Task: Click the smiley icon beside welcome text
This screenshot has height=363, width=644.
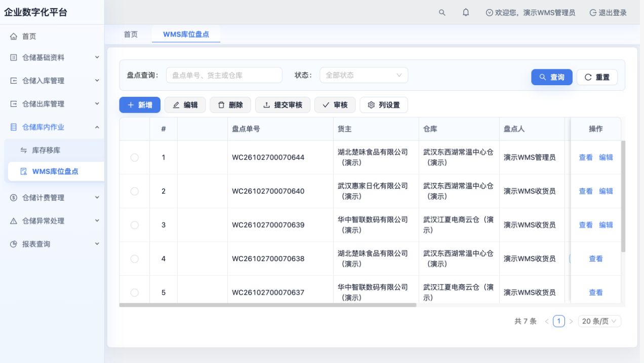Action: 489,13
